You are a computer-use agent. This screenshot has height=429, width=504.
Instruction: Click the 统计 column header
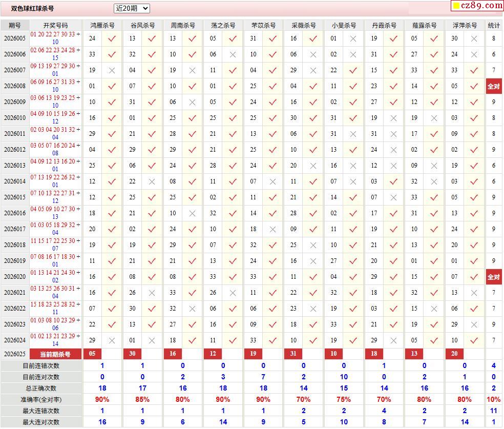click(494, 25)
